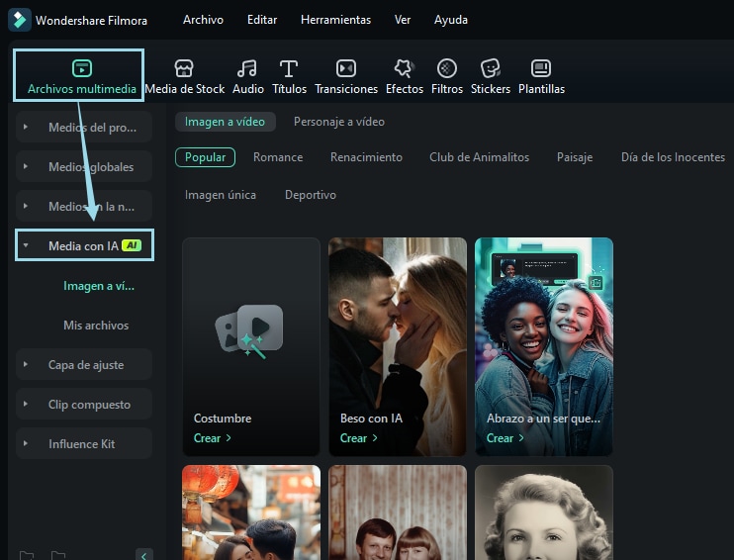Viewport: 734px width, 560px height.
Task: Expand the Capa de ajuste section
Action: (26, 365)
